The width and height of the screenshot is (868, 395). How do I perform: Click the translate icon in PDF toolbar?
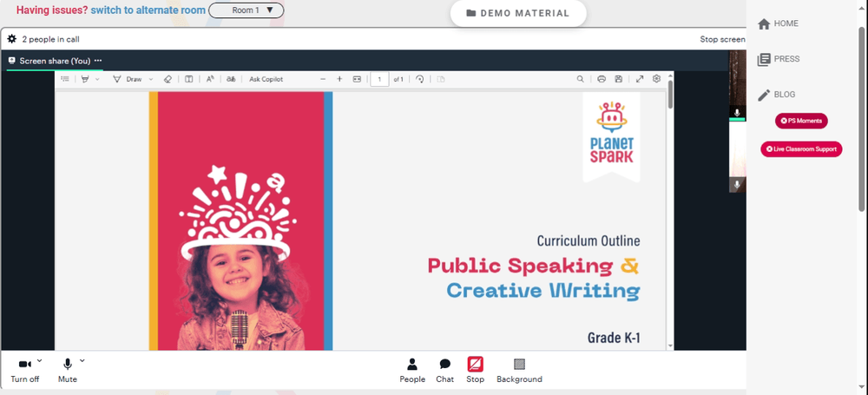[232, 79]
